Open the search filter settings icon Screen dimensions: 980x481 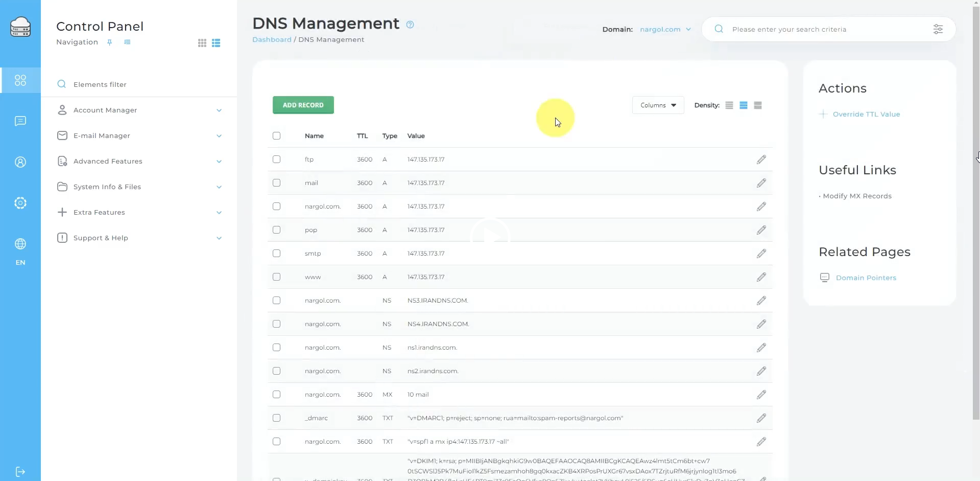938,29
